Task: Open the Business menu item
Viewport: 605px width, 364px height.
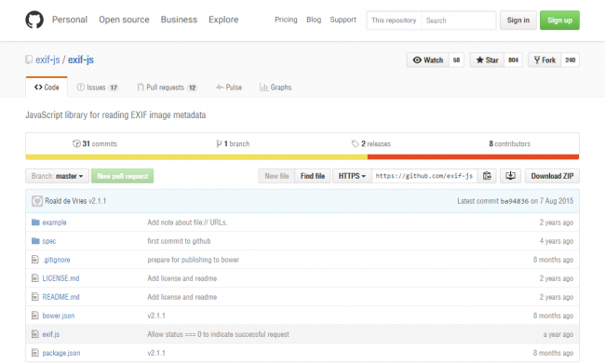Action: pyautogui.click(x=179, y=20)
